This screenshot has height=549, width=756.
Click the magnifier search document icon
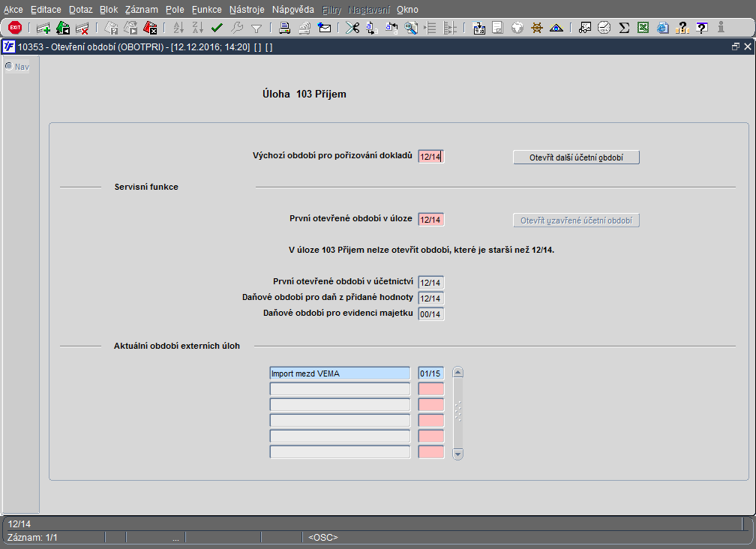(411, 28)
